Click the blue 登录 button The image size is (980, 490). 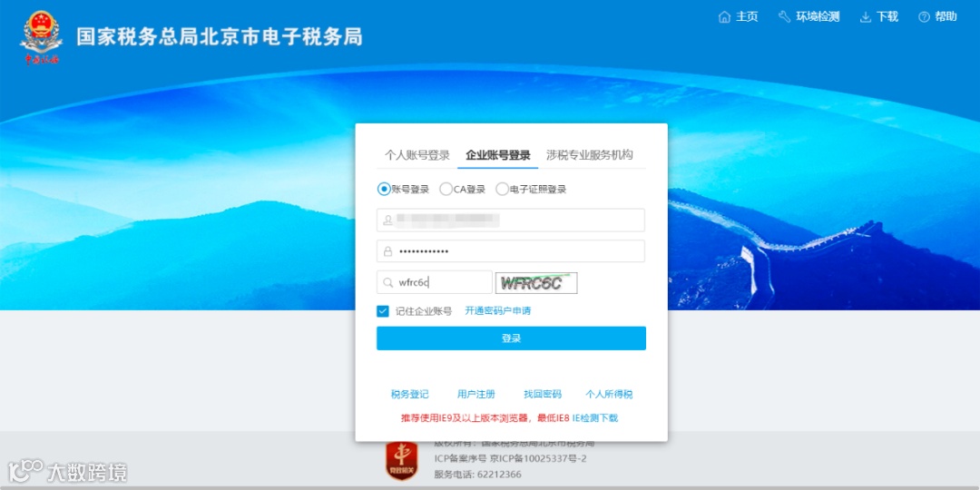coord(511,338)
